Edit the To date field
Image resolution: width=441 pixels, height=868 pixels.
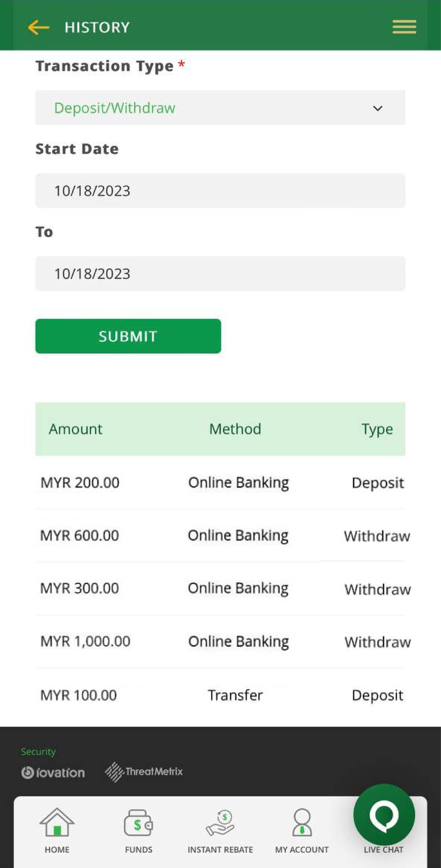tap(220, 274)
